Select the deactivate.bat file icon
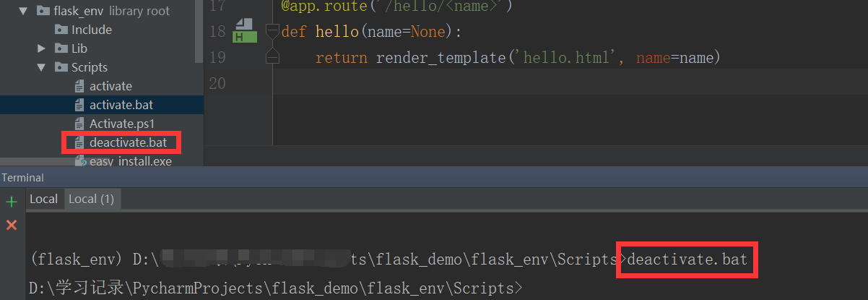The height and width of the screenshot is (300, 868). click(x=80, y=142)
